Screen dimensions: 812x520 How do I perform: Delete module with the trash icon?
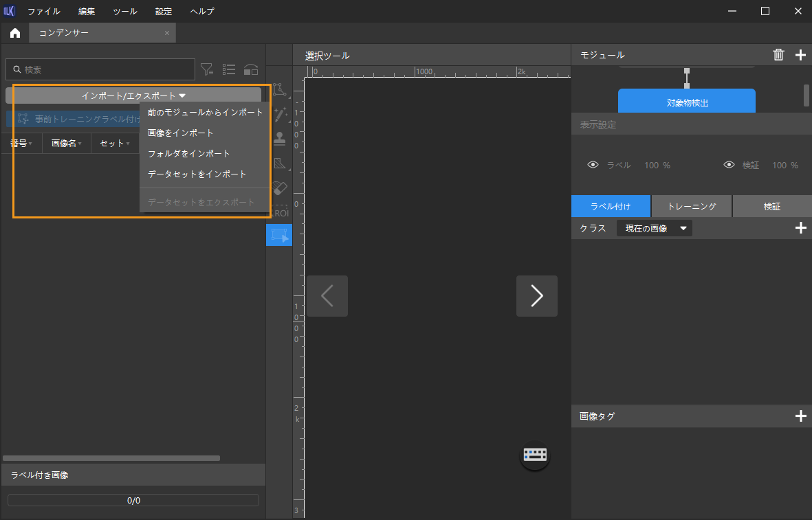[x=778, y=55]
